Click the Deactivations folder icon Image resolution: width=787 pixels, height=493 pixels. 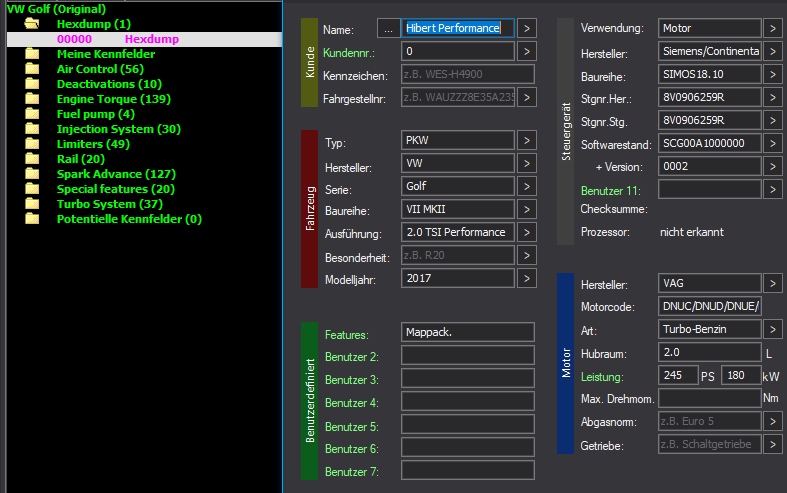[32, 84]
